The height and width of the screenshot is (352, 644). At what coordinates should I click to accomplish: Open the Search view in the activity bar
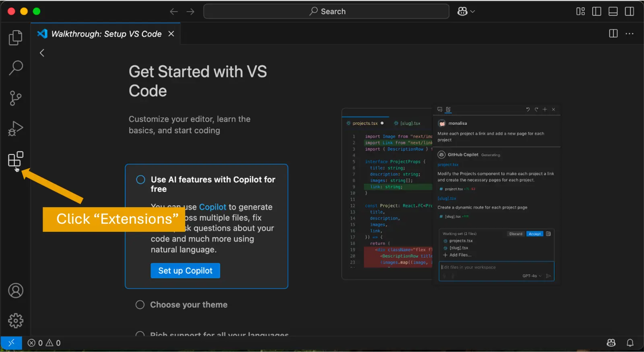[15, 68]
